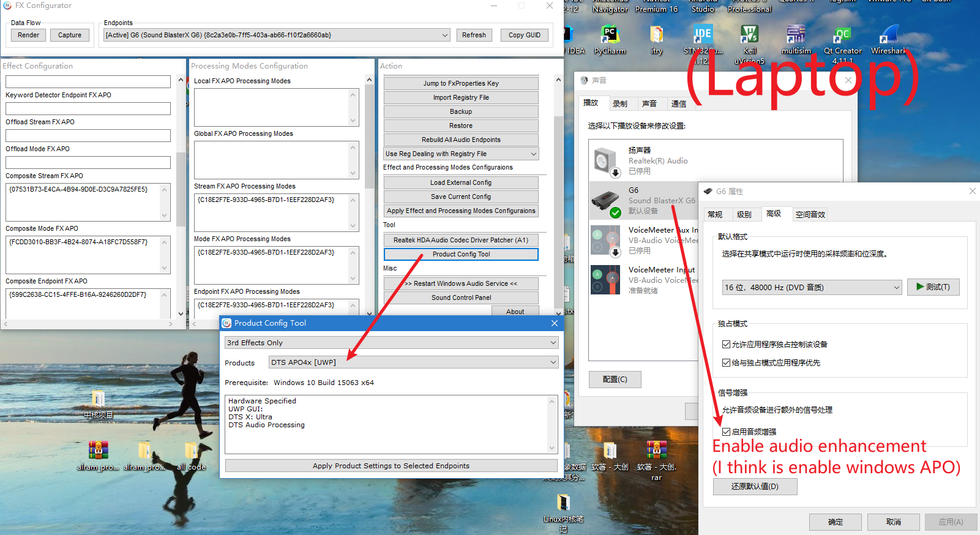Screen dimensions: 980x535
Task: Click the Offload Stream FX APO field
Action: click(x=88, y=135)
